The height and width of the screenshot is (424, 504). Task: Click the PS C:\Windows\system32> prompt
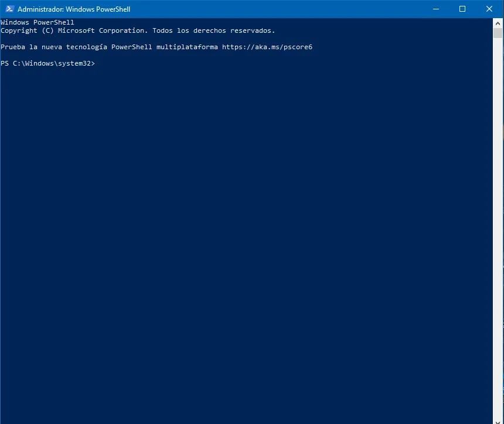coord(47,63)
